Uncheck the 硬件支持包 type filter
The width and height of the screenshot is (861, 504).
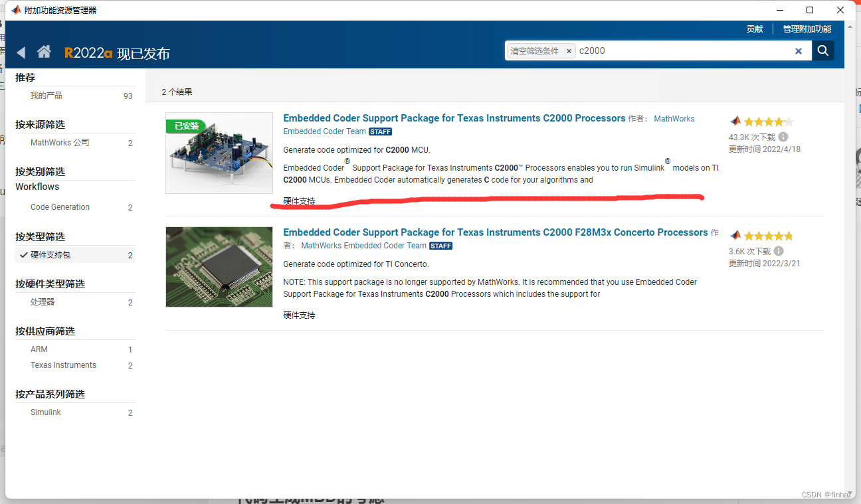coord(75,255)
